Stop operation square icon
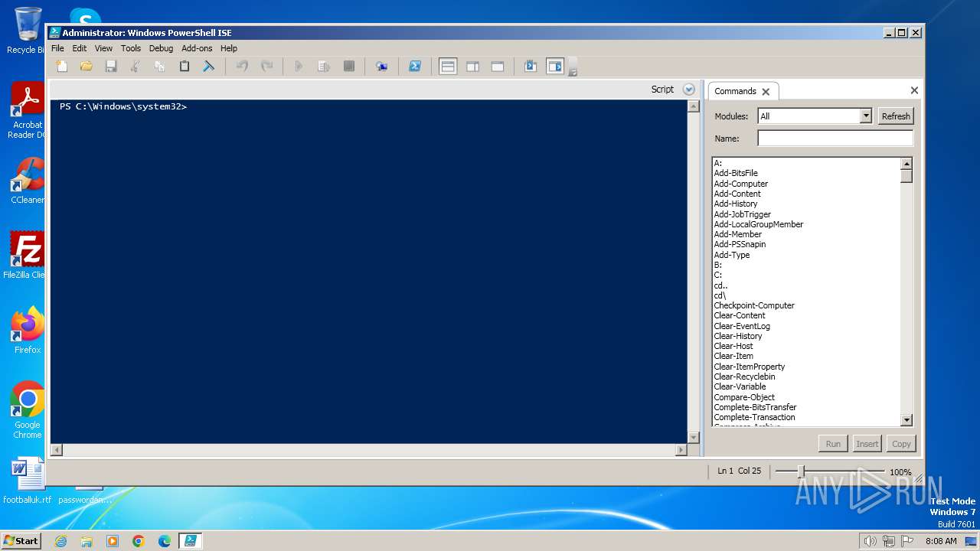 (x=348, y=67)
